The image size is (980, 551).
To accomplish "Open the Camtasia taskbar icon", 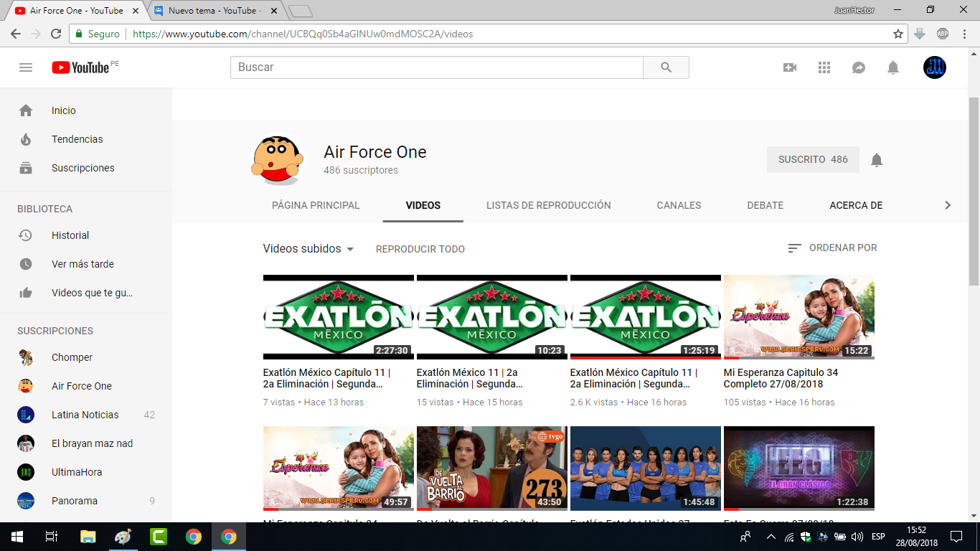I will tap(158, 537).
